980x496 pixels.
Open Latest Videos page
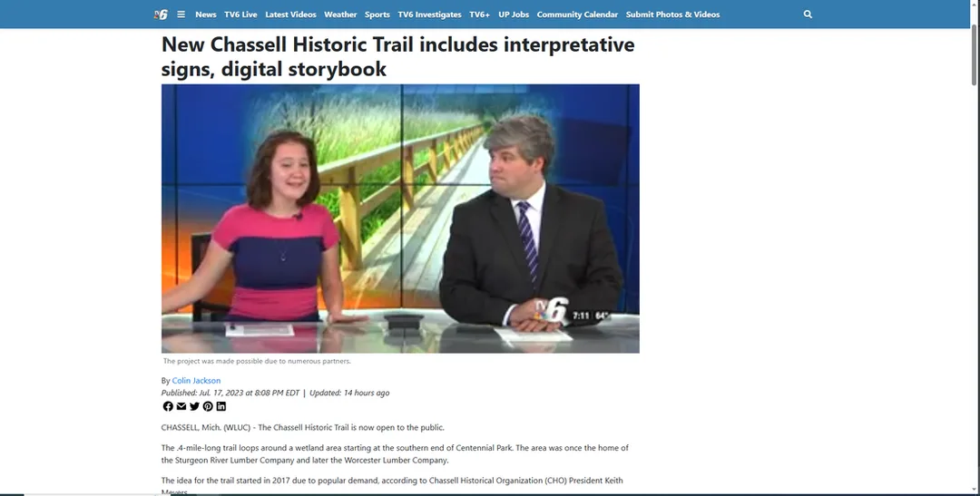[290, 15]
